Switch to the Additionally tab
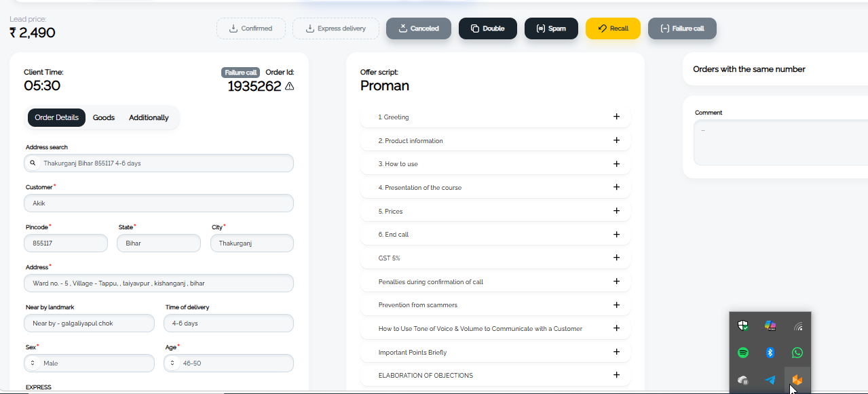Screen dimensions: 868x394 [x=149, y=117]
